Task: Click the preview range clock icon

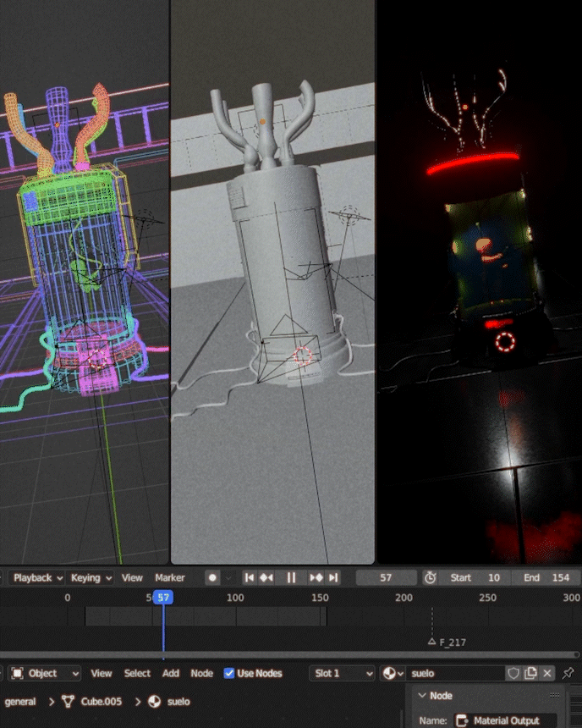Action: point(431,577)
